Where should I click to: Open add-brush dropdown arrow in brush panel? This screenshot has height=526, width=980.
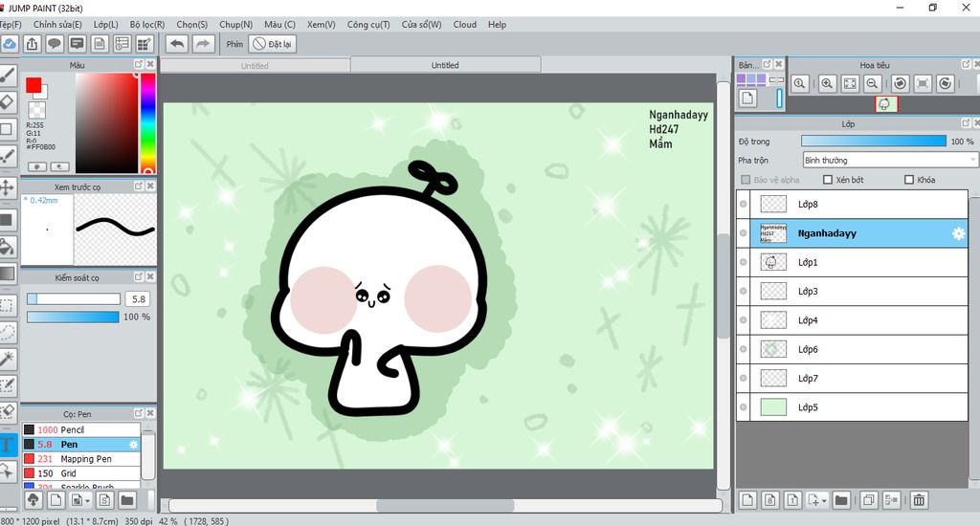tap(87, 500)
